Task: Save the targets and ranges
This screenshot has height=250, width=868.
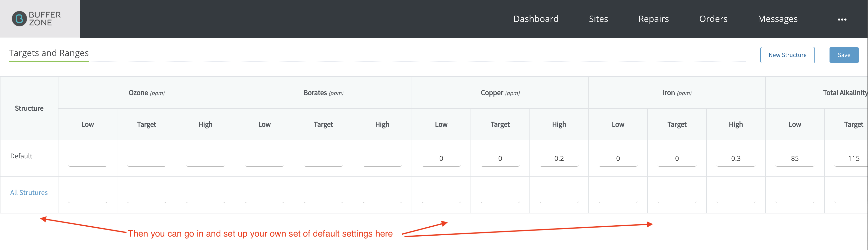Action: [x=844, y=55]
